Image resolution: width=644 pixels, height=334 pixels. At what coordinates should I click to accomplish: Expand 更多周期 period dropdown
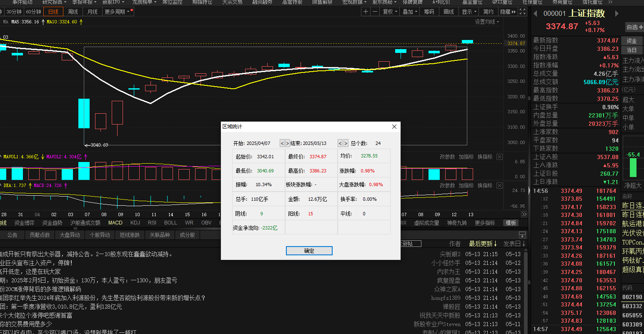click(x=117, y=12)
